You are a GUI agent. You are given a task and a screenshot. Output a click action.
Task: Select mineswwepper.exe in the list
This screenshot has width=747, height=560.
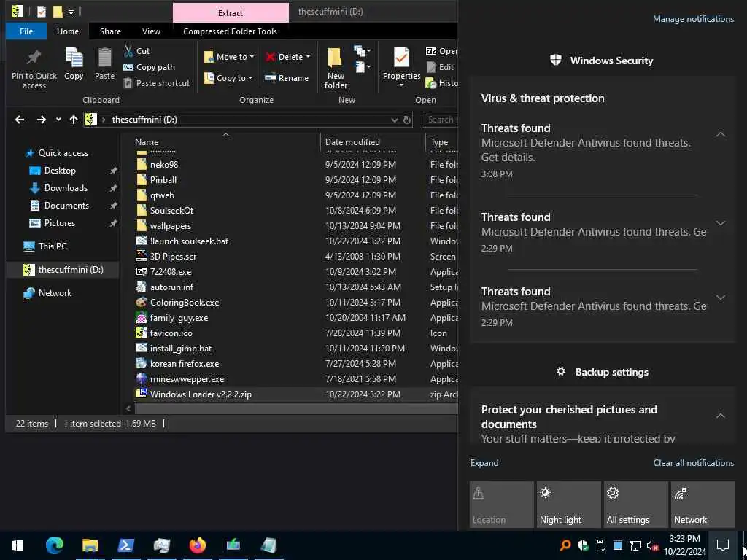click(x=187, y=379)
